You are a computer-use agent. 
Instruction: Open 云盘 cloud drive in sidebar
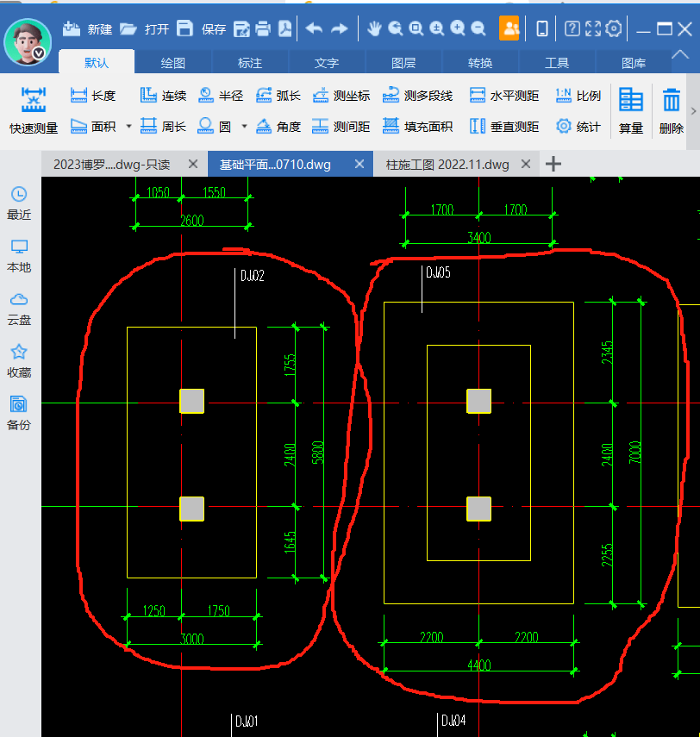pos(19,309)
